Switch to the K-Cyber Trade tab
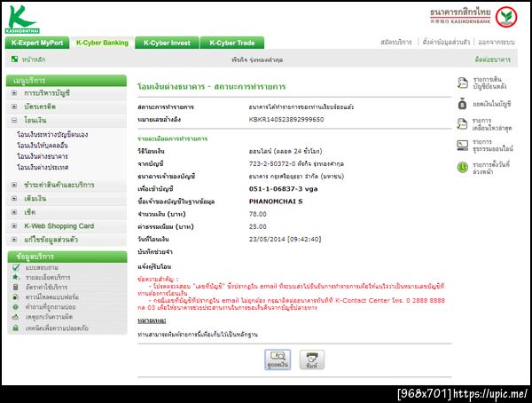Viewport: 532px width, 403px height. pyautogui.click(x=232, y=43)
